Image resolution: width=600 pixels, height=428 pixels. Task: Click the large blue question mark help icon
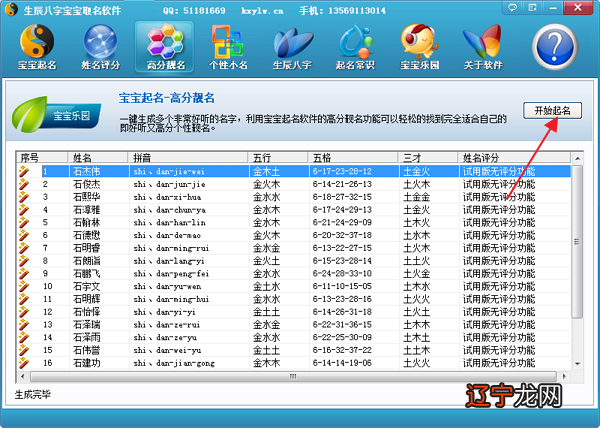pyautogui.click(x=560, y=47)
